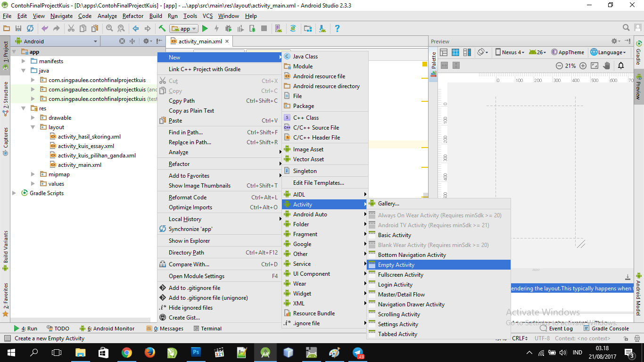Viewport: 644px width, 362px height.
Task: Open the Event Log button
Action: pyautogui.click(x=557, y=329)
